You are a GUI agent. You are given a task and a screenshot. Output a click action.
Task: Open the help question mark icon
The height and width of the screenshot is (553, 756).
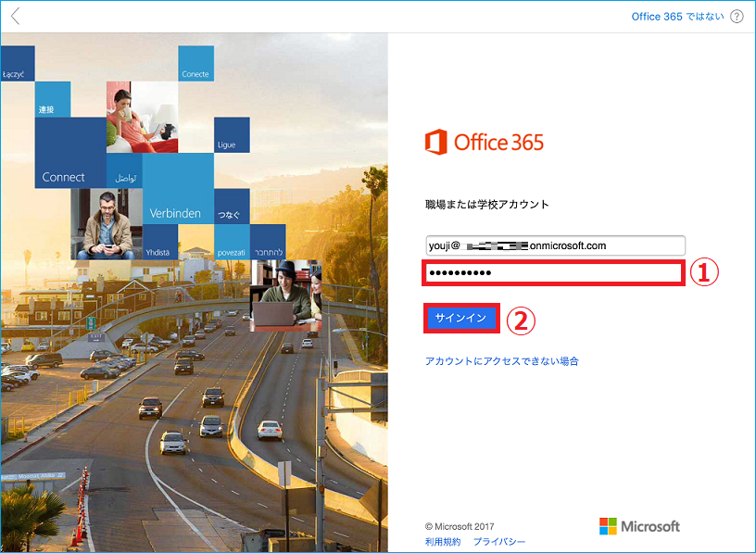click(x=737, y=17)
